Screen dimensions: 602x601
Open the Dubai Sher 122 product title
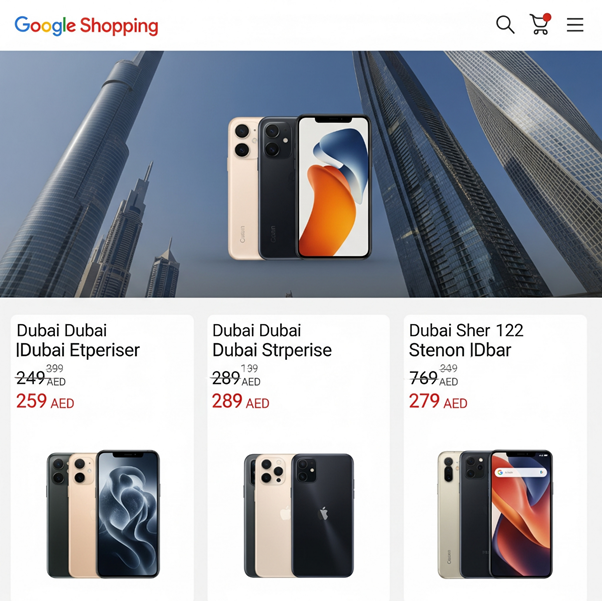[x=466, y=340]
